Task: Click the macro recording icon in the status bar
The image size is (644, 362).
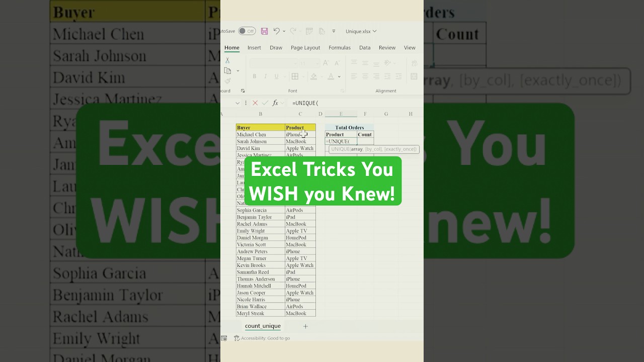Action: pos(224,338)
